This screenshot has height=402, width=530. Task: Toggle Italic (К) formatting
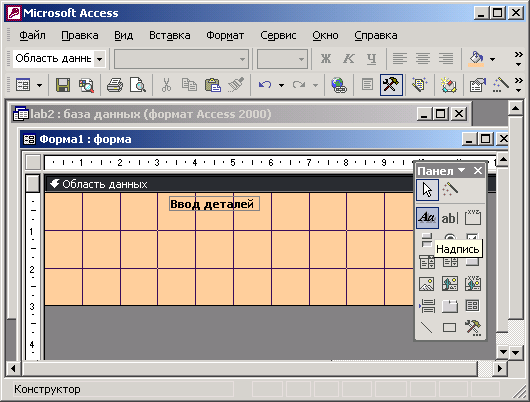[x=348, y=59]
